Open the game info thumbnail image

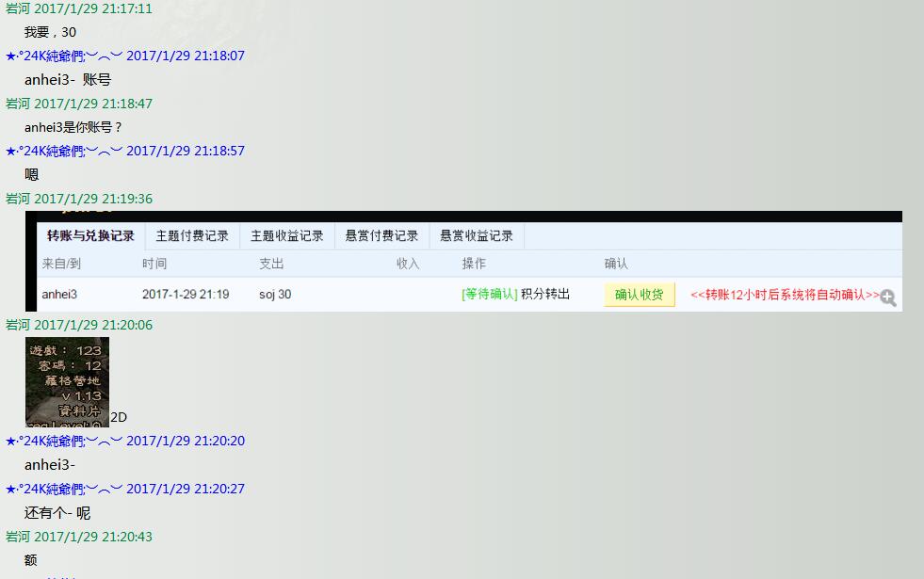pos(67,381)
